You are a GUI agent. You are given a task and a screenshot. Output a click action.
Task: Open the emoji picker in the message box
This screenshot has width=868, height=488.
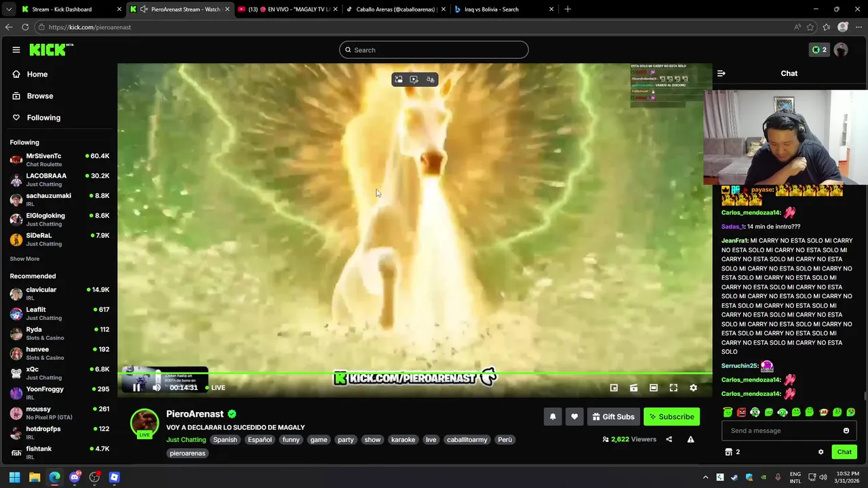(846, 430)
